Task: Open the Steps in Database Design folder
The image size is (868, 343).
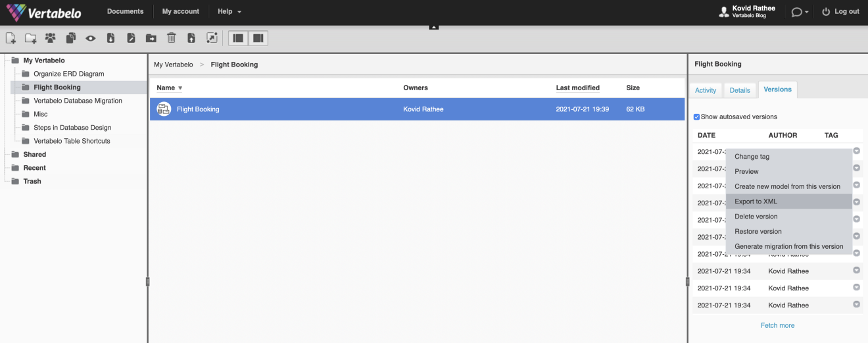Action: point(72,128)
